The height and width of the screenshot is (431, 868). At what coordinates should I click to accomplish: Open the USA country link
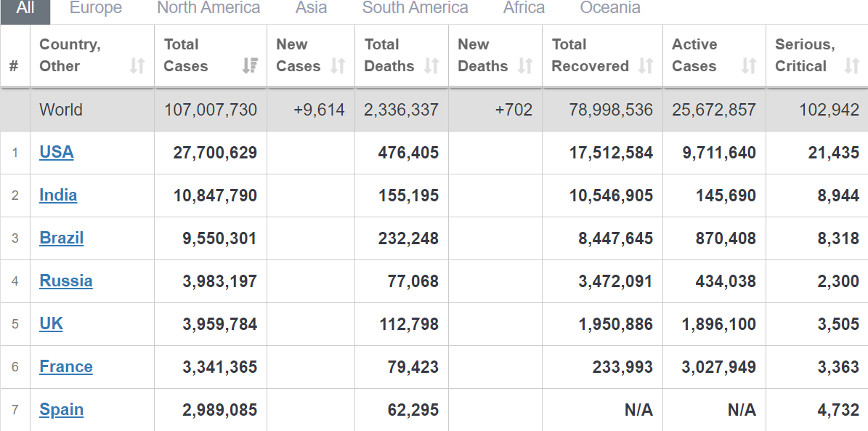tap(57, 152)
